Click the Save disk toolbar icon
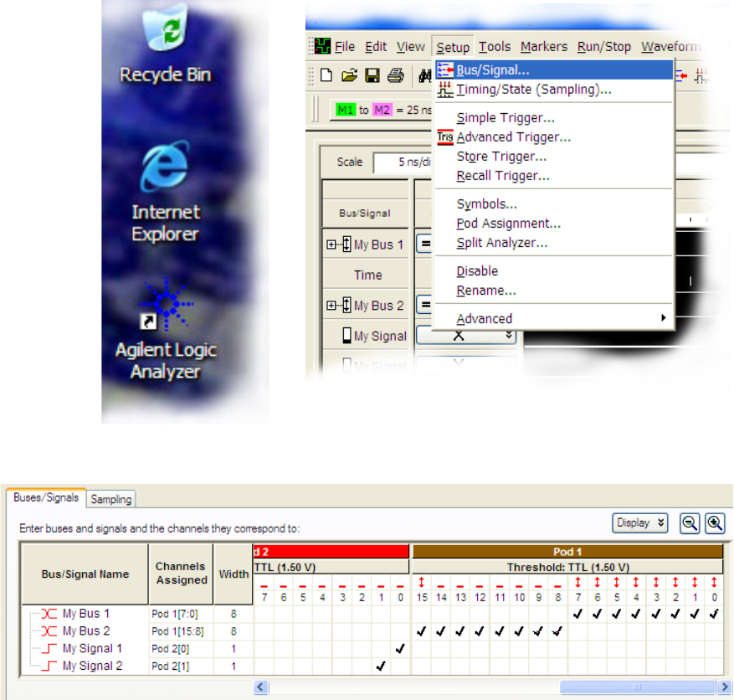This screenshot has width=734, height=700. point(372,75)
